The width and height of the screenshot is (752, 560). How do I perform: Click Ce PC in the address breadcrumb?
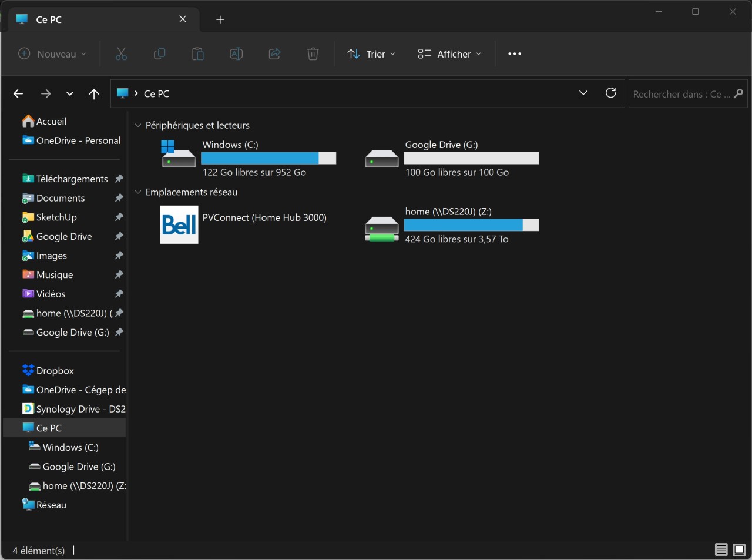click(x=156, y=93)
